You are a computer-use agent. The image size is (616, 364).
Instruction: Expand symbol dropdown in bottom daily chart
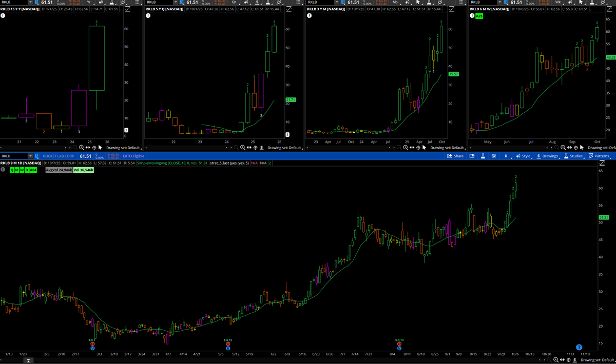click(30, 156)
